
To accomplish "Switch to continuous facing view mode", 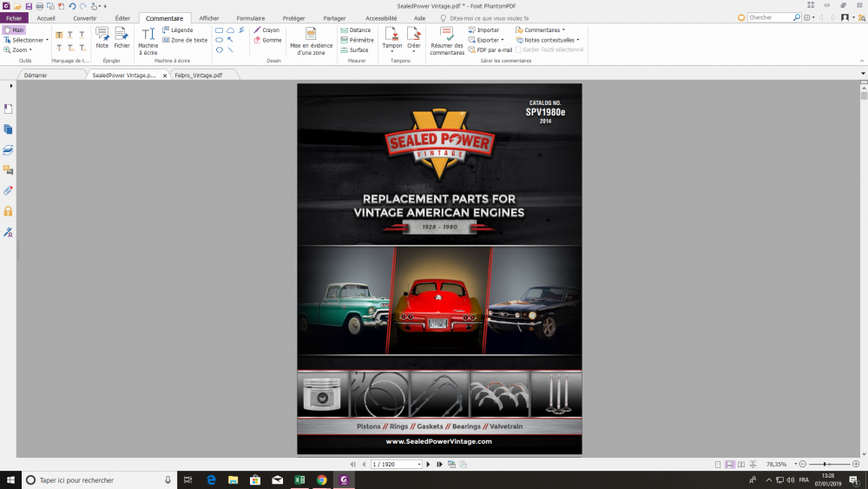I will point(753,465).
